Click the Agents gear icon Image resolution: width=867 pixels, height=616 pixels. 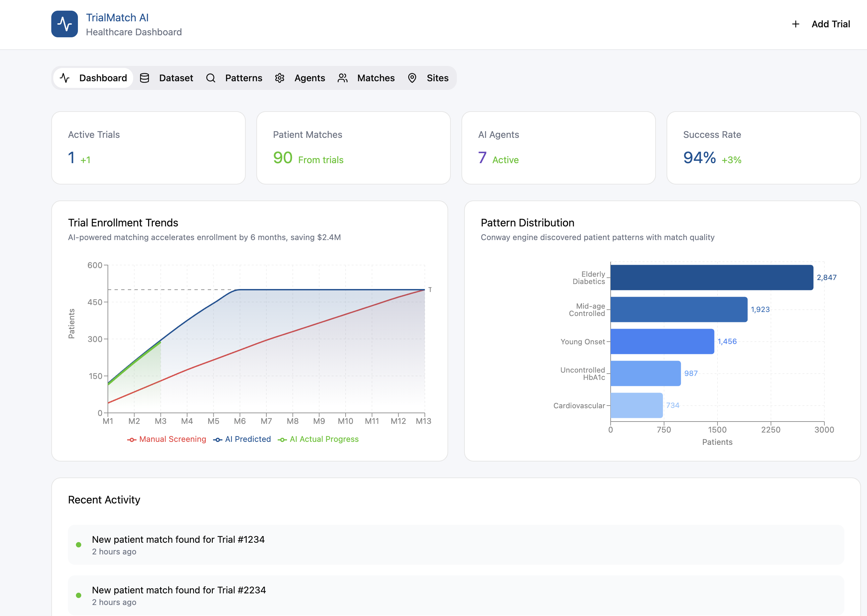280,78
